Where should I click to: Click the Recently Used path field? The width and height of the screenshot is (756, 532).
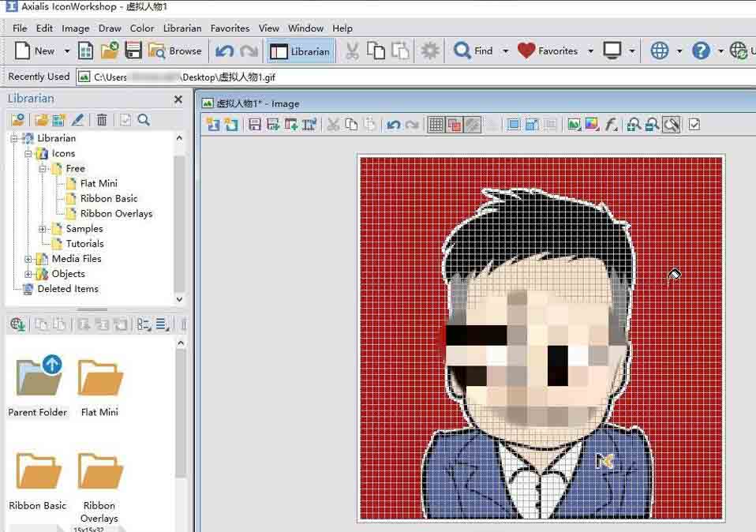[416, 77]
